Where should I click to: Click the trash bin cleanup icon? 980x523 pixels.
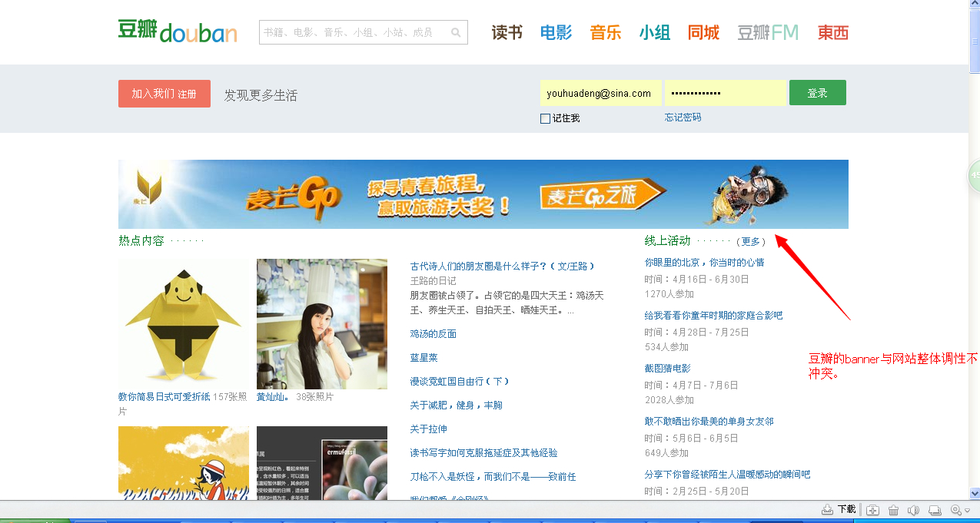tap(893, 510)
